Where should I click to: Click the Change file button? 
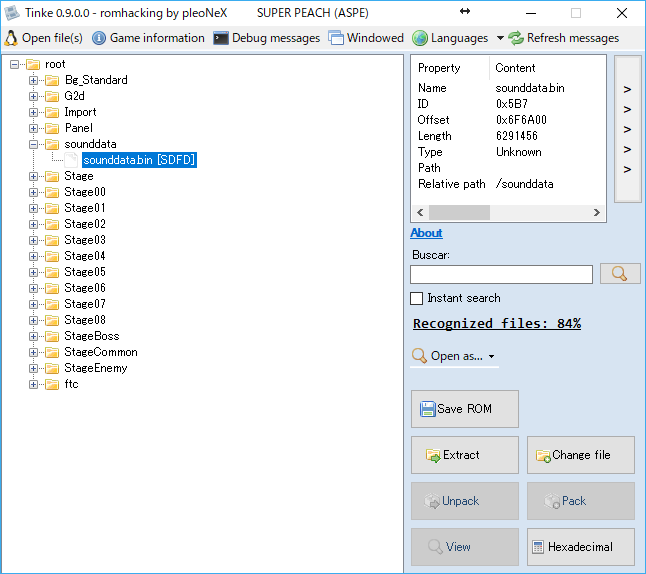[581, 455]
